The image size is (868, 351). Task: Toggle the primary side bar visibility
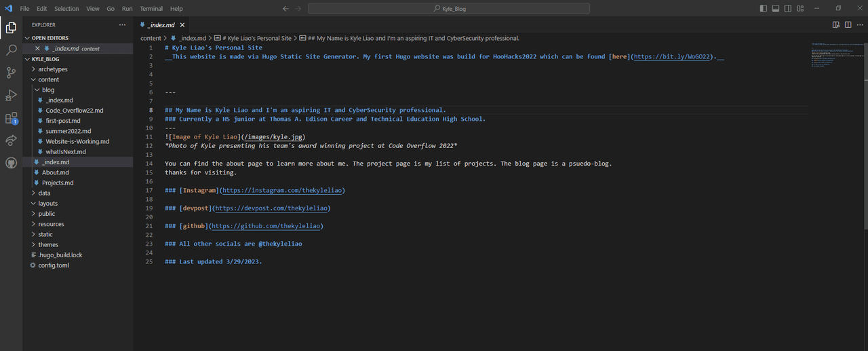tap(764, 9)
